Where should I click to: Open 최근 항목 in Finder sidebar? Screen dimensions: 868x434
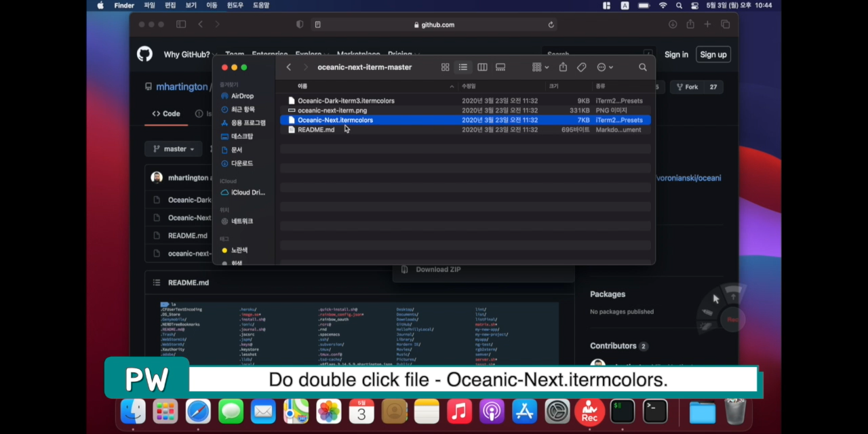[x=242, y=109]
